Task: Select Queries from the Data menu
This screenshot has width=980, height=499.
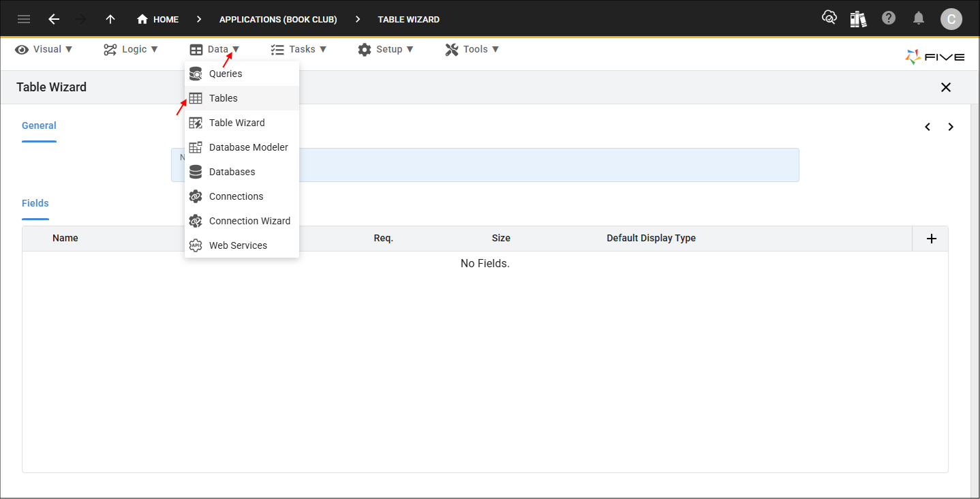Action: click(x=242, y=74)
